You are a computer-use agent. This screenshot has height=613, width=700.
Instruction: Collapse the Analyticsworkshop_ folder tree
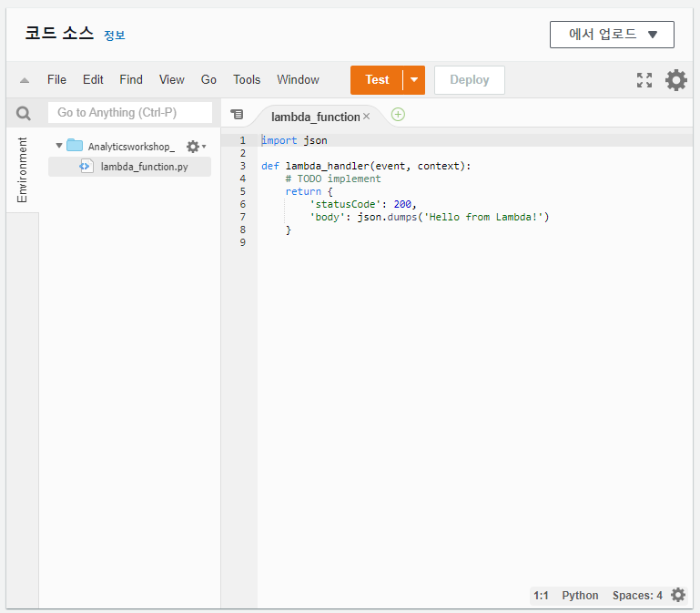click(x=59, y=146)
